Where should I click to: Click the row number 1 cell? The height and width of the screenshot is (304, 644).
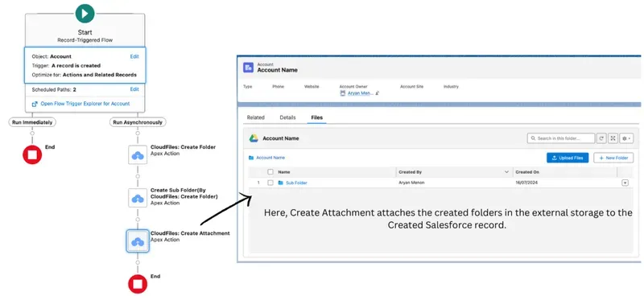(x=258, y=183)
